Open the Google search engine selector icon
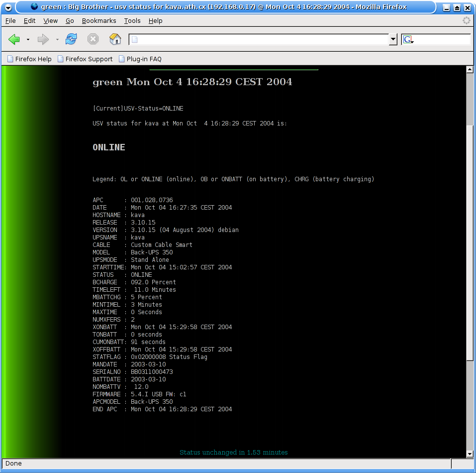Image resolution: width=476 pixels, height=473 pixels. point(408,39)
